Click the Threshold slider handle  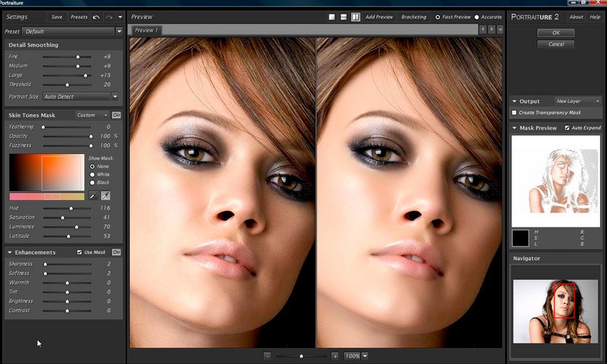click(68, 85)
